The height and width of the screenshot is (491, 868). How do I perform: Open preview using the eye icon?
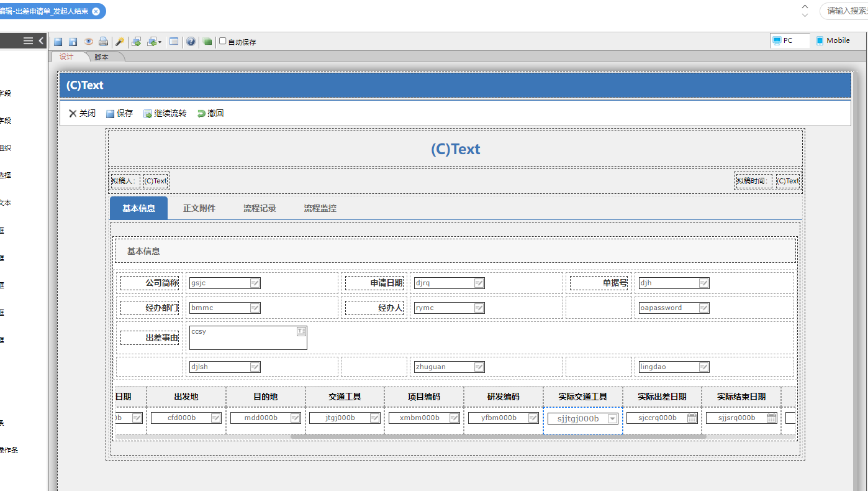[89, 42]
